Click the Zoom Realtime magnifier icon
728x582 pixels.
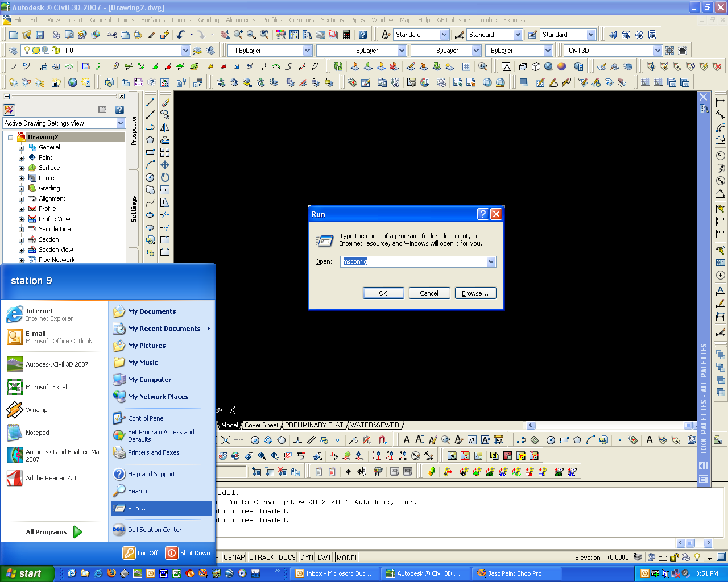[x=238, y=35]
